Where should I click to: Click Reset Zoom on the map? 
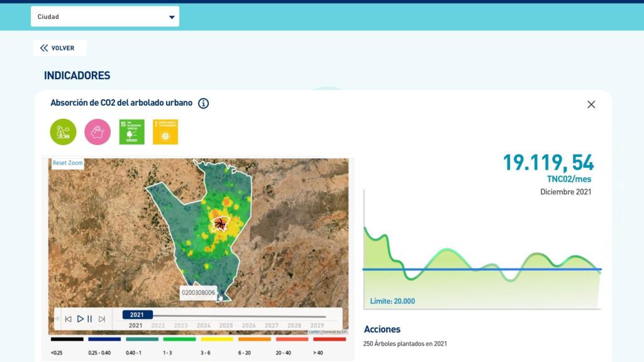click(68, 163)
